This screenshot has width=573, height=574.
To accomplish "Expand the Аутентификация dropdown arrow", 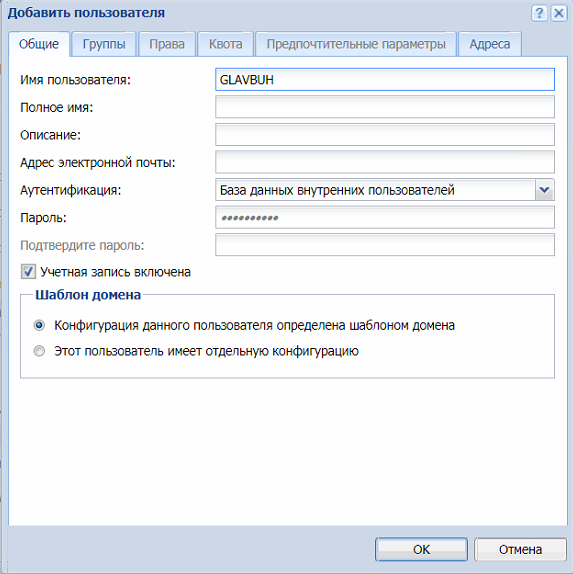I will 544,190.
